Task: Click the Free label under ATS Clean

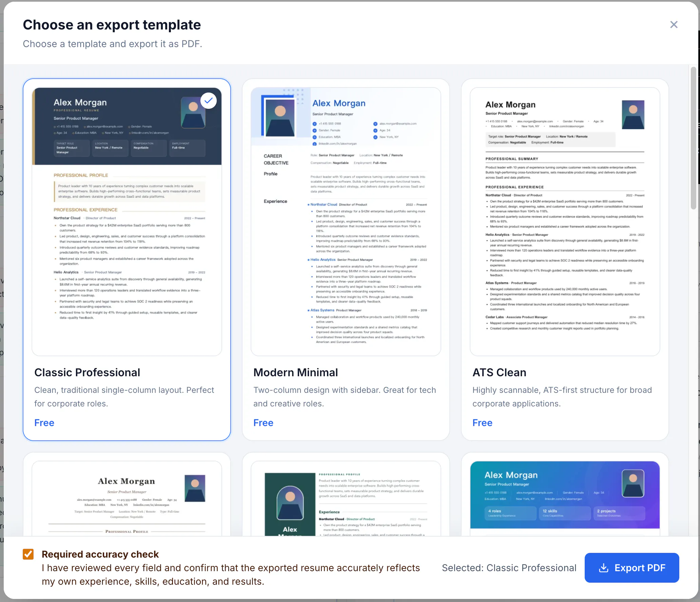Action: click(482, 423)
